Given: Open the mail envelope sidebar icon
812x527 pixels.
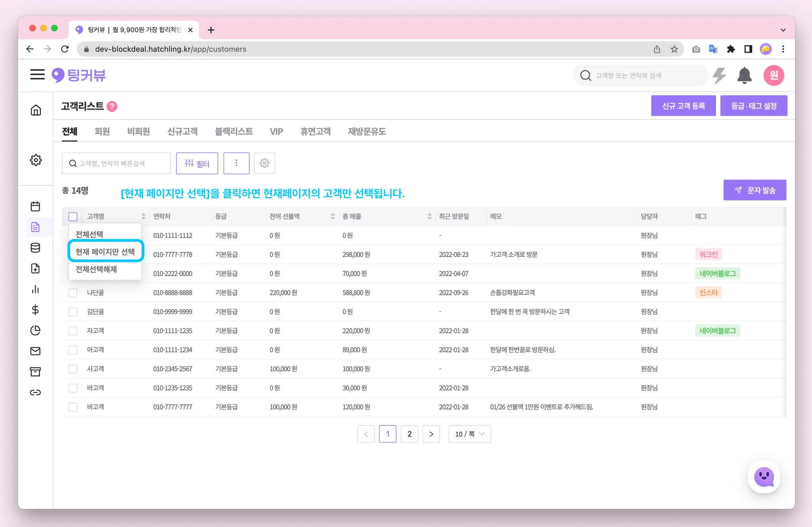Looking at the screenshot, I should point(35,351).
